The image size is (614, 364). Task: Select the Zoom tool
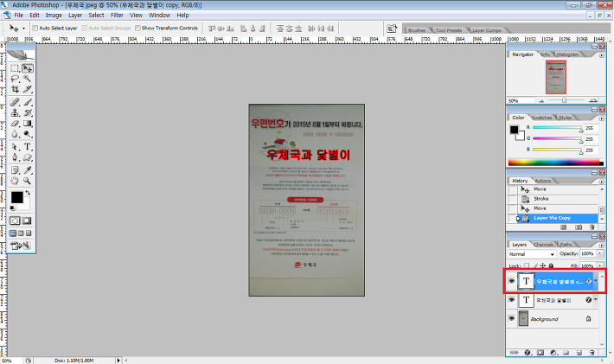[x=28, y=181]
